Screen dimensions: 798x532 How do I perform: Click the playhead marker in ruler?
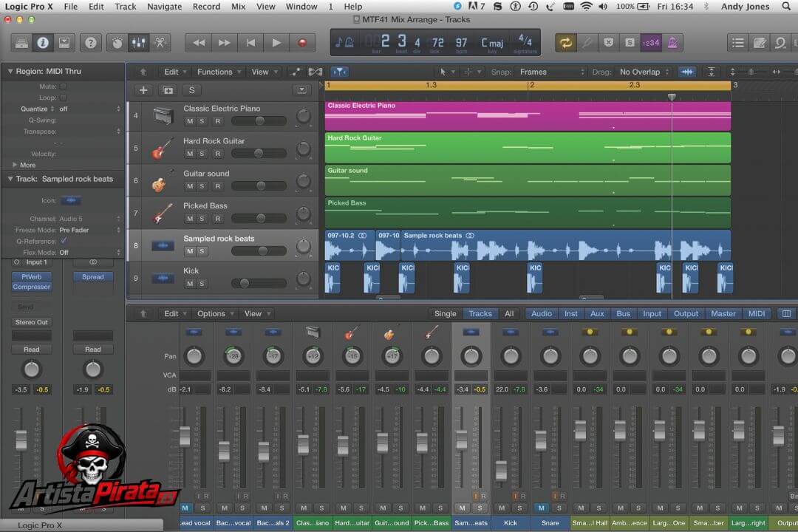[672, 97]
